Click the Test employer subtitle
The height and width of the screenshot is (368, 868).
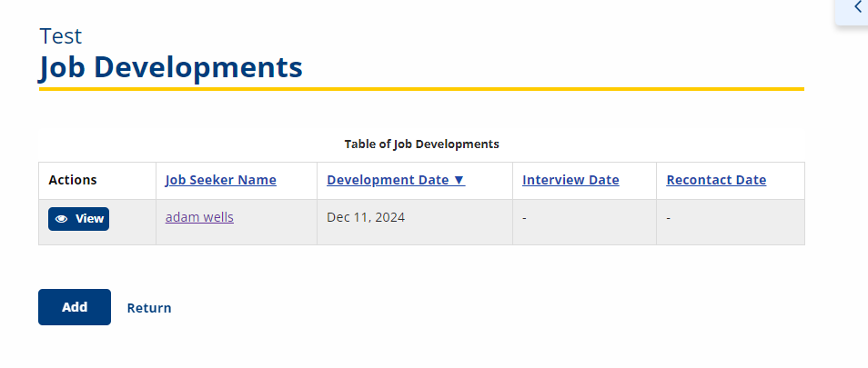(x=61, y=36)
